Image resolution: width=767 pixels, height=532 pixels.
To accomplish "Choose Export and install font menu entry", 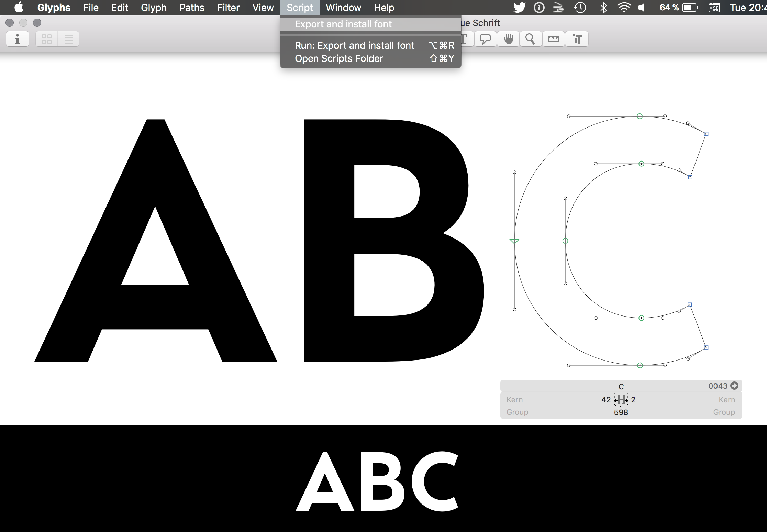I will tap(343, 24).
